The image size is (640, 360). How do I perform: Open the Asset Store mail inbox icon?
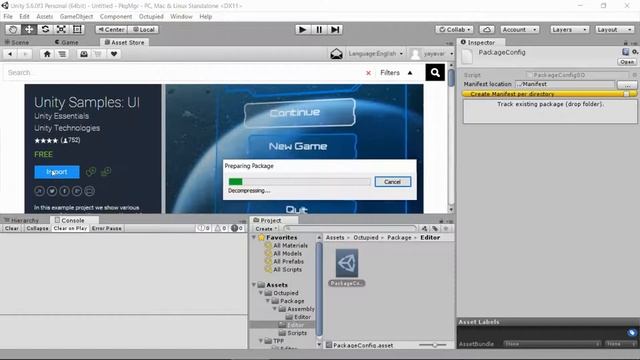[336, 54]
